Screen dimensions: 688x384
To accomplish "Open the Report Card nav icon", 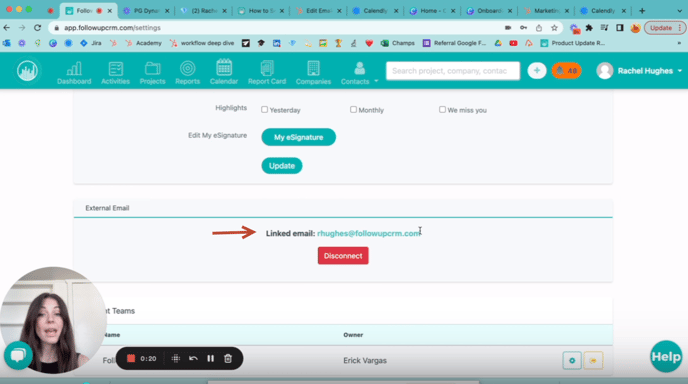I will (x=267, y=73).
